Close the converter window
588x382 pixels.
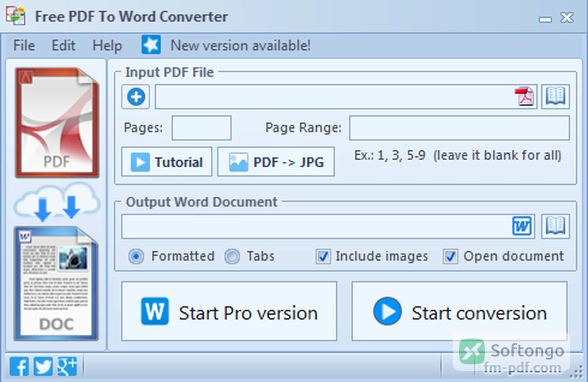[x=567, y=17]
